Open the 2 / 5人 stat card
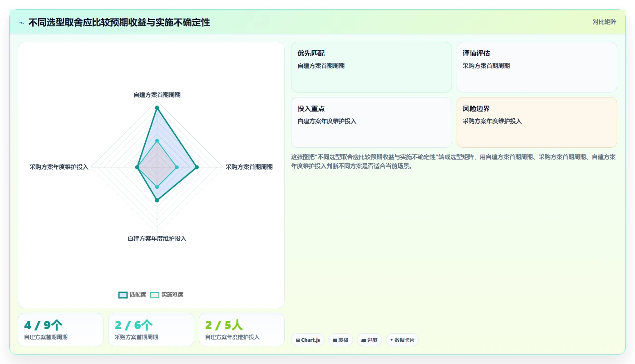Screen dimensions: 635x364 coord(241,330)
